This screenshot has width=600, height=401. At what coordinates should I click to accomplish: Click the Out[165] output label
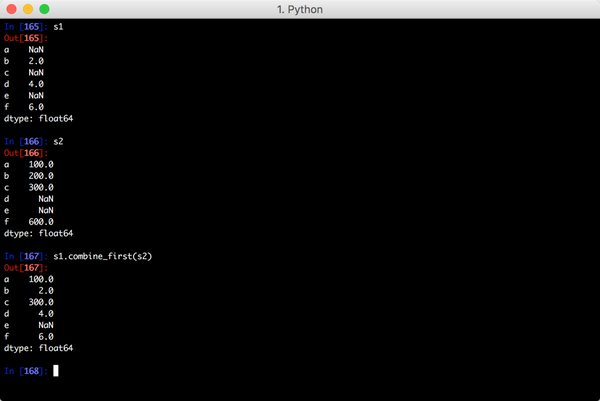tap(25, 38)
